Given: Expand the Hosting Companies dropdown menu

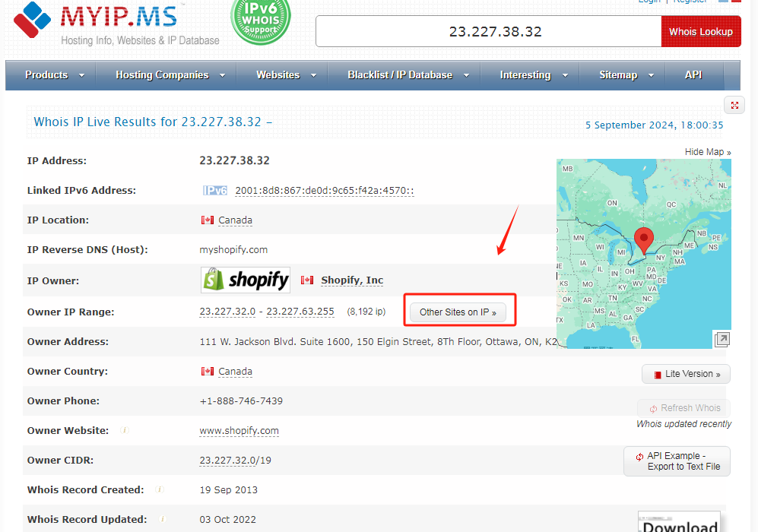Looking at the screenshot, I should [x=170, y=75].
